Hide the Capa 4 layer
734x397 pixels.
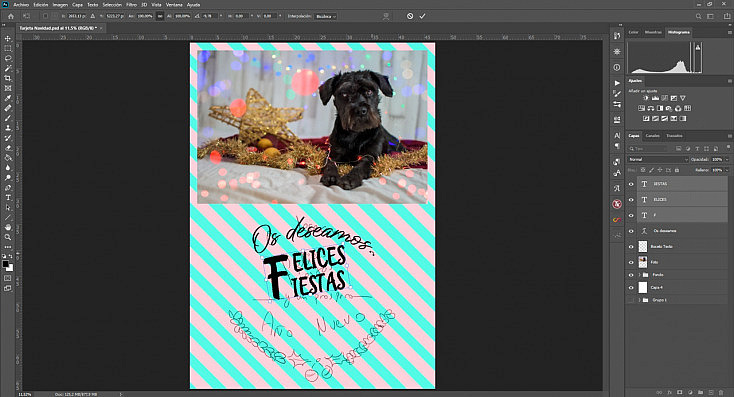point(631,287)
